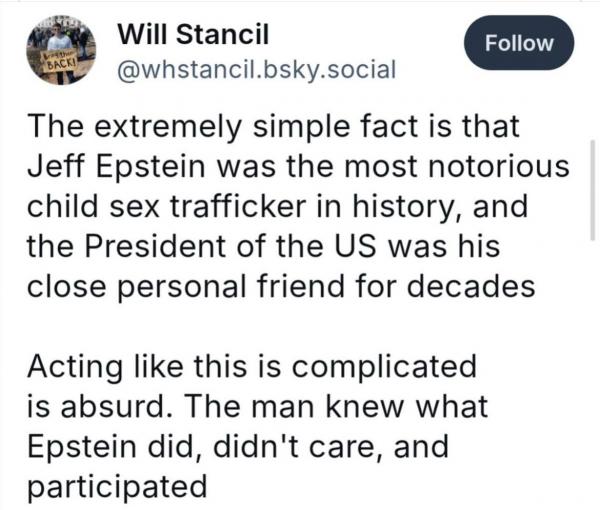Screen dimensions: 600x510
Task: Open the Will Stancil display name
Action: tap(187, 35)
